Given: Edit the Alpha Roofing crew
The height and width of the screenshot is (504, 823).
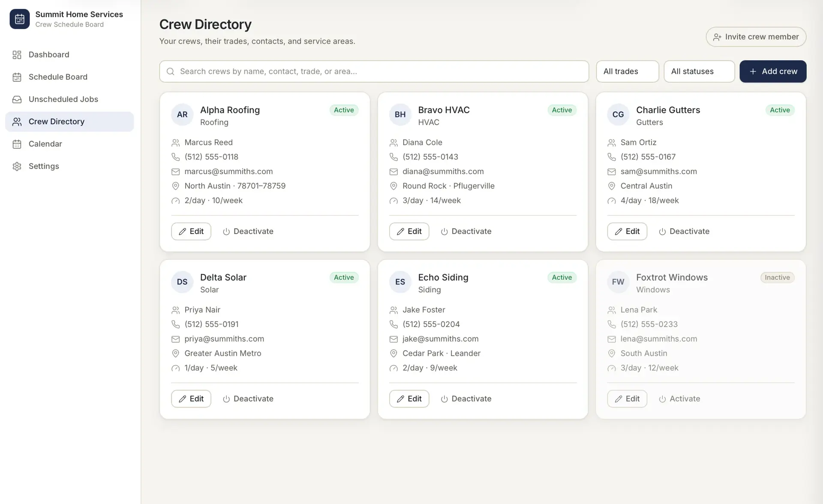Looking at the screenshot, I should coord(191,231).
